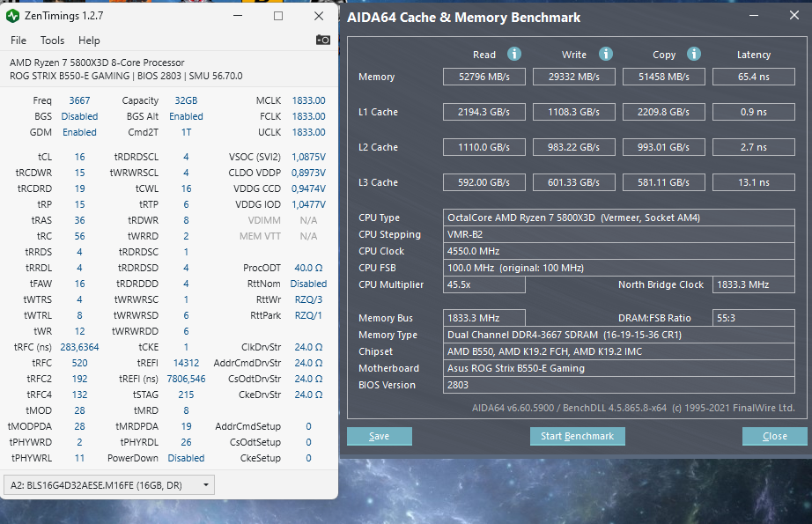Maximize the ZenTimings window
Viewport: 812px width, 524px height.
pos(278,16)
